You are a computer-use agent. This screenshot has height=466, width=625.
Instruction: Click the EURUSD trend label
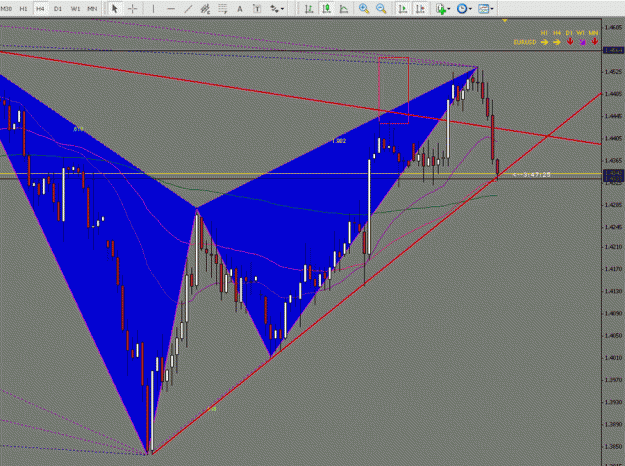(525, 42)
